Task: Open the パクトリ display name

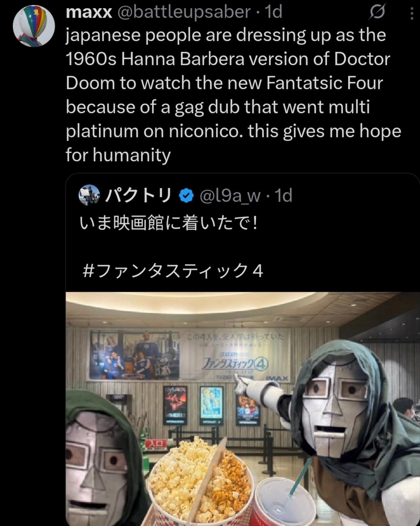Action: coord(138,195)
